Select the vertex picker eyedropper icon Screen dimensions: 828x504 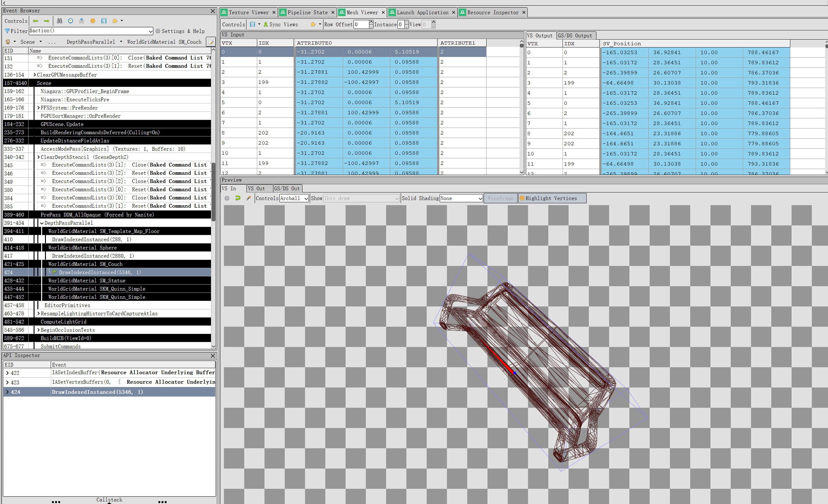(x=249, y=198)
